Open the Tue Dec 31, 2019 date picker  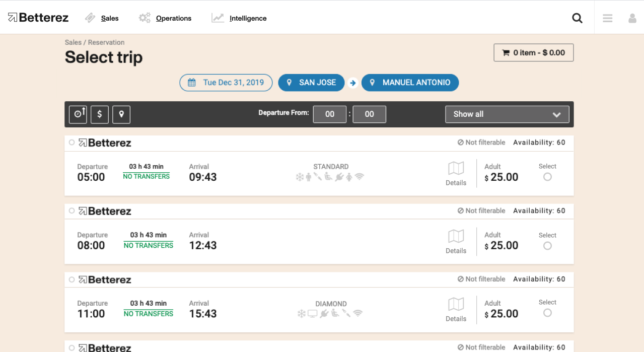pos(226,83)
